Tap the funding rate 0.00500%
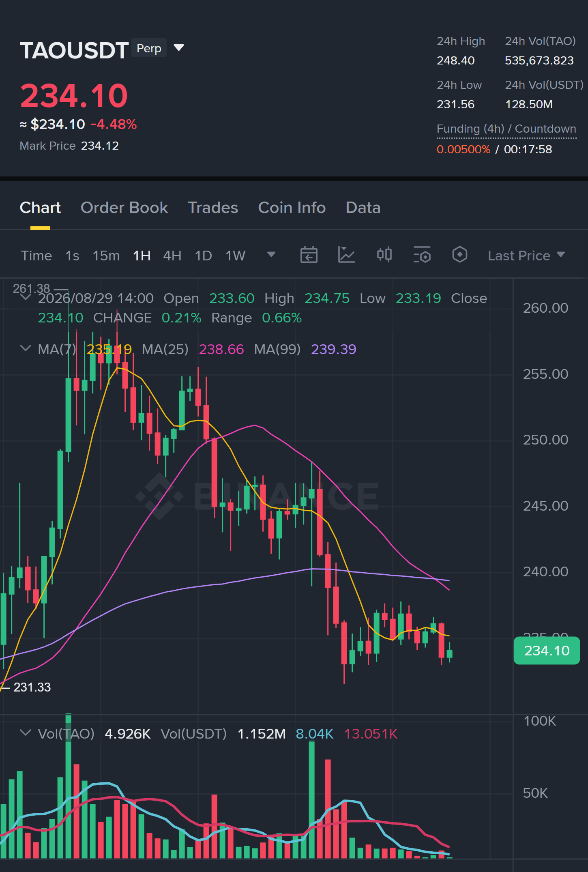588x872 pixels. pos(464,149)
